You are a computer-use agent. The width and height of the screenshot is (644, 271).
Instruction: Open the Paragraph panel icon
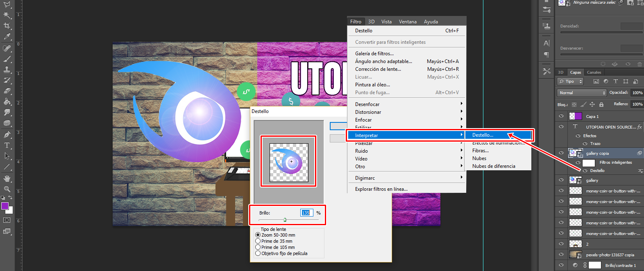[x=546, y=54]
